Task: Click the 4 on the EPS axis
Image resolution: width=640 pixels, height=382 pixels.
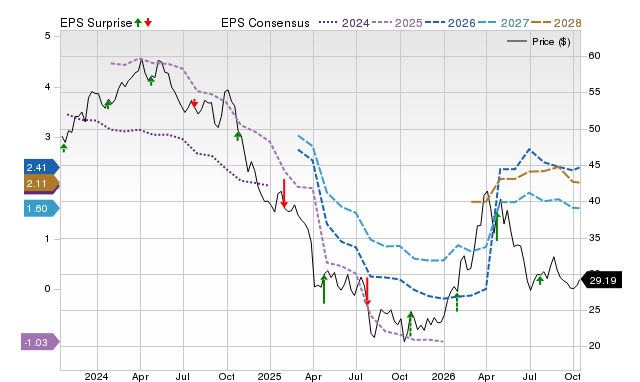Action: [48, 87]
